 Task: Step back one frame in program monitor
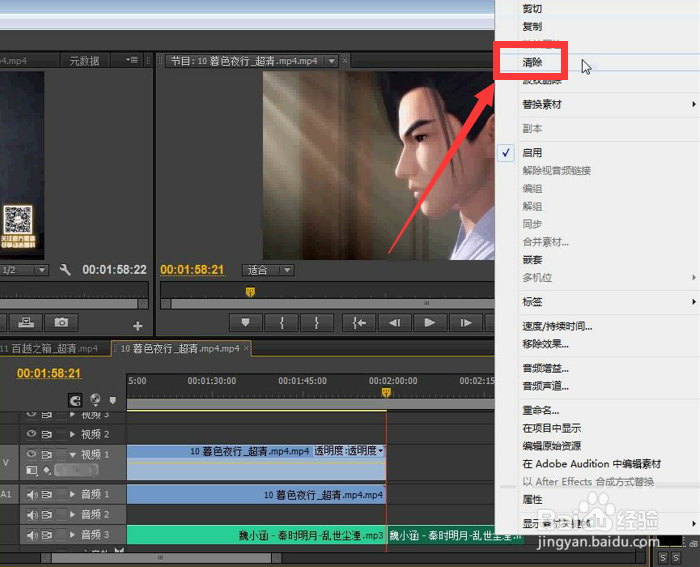click(x=394, y=322)
